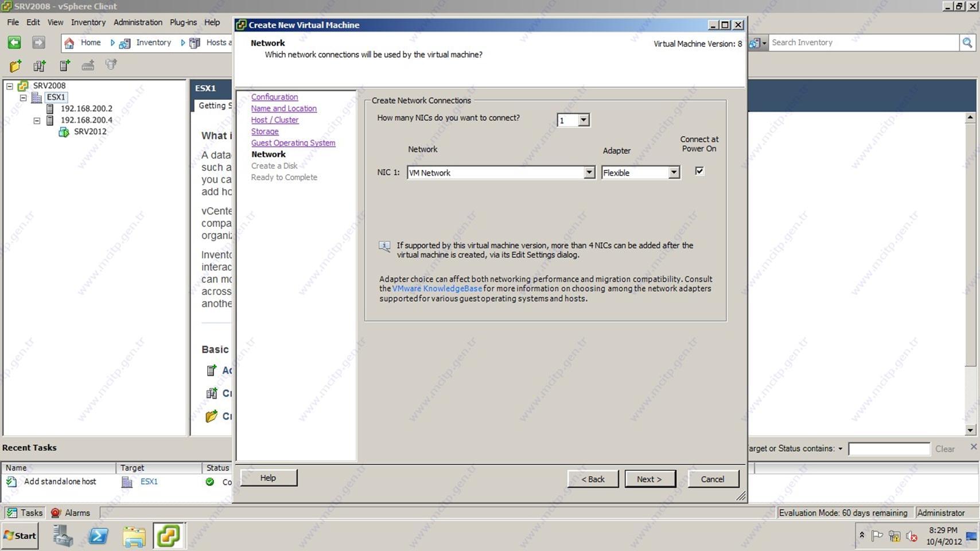The image size is (980, 551).
Task: Click ESX1 target link in Recent Tasks
Action: 149,482
